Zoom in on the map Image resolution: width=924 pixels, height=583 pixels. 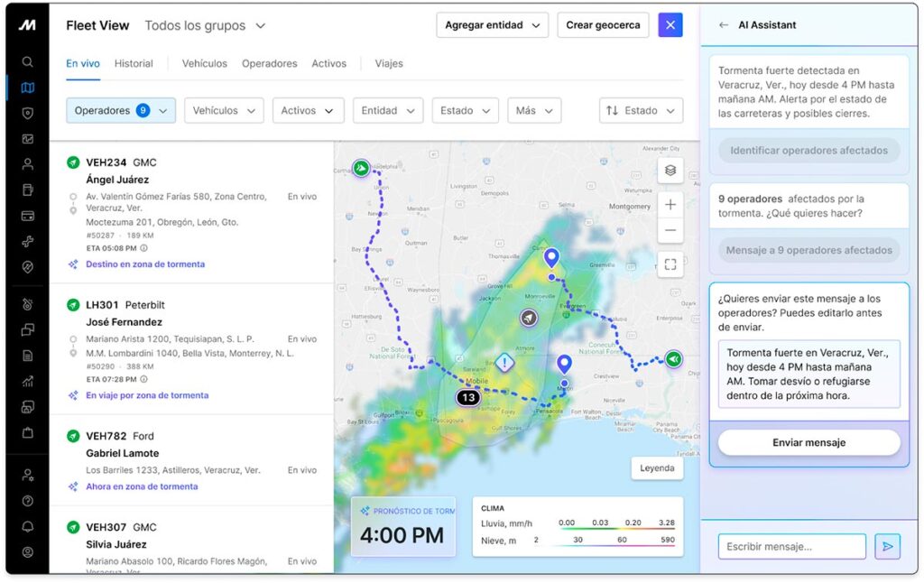670,205
